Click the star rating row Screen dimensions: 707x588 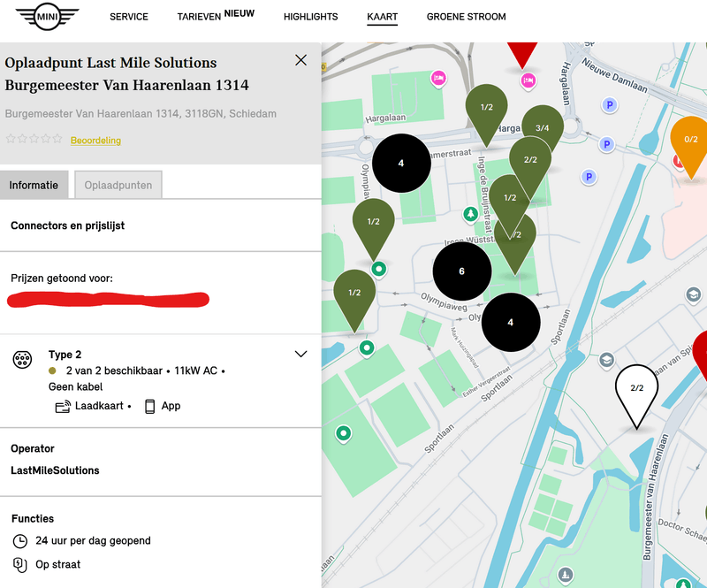[x=34, y=139]
